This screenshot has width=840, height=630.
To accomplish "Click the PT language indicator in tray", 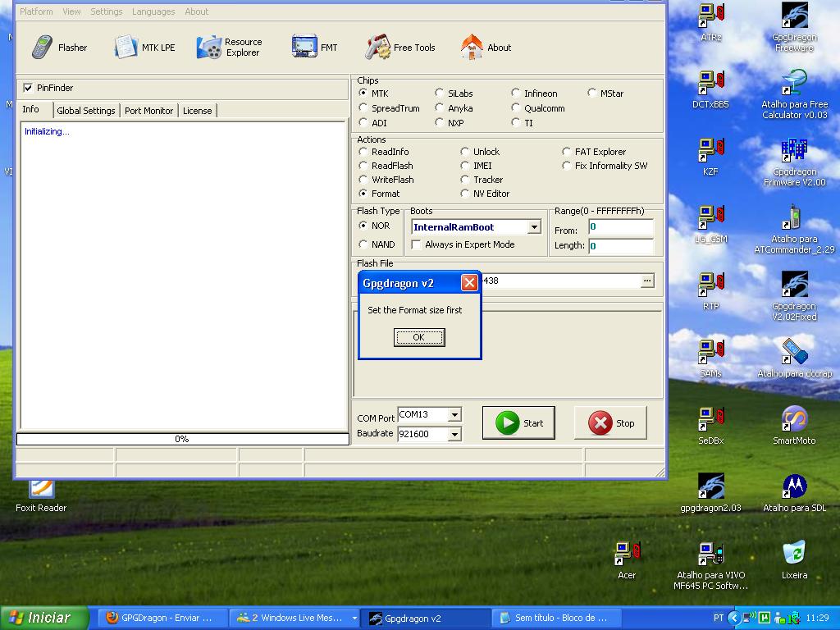I will coord(719,618).
